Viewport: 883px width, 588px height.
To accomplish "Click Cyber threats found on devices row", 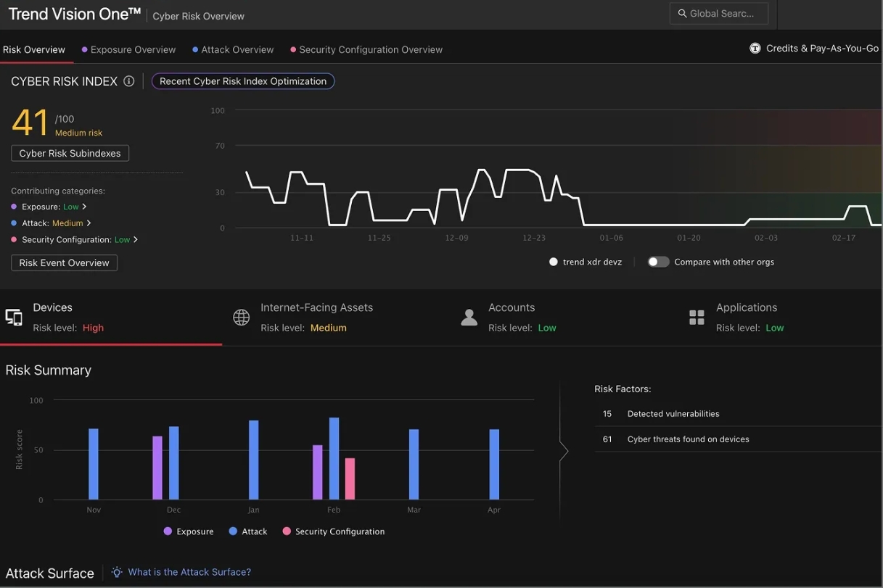I will coord(739,439).
